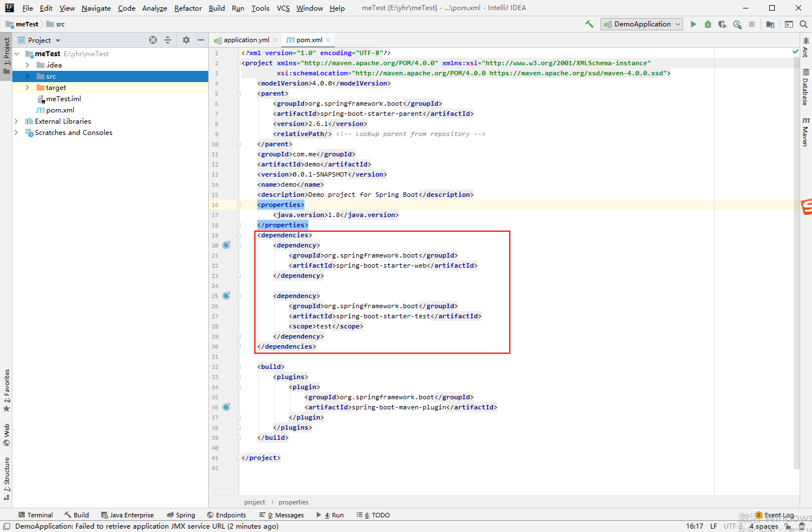Hide the Project panel with minus icon

coord(201,40)
